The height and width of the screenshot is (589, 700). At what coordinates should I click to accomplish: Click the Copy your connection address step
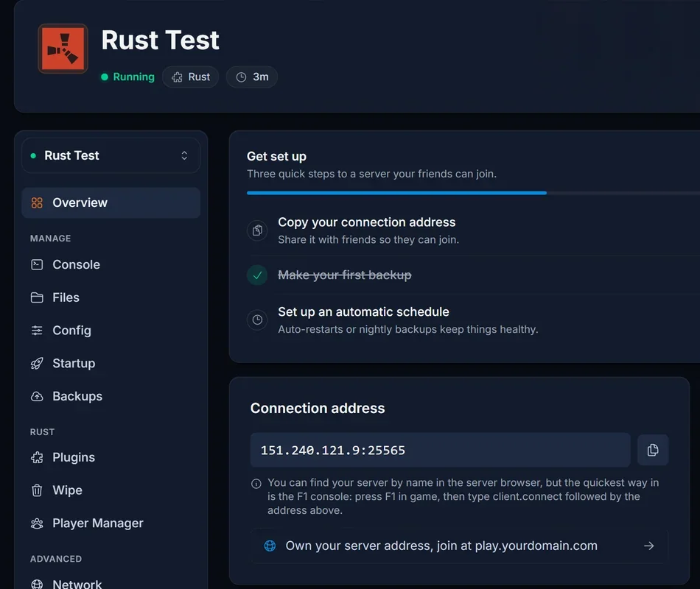click(473, 230)
